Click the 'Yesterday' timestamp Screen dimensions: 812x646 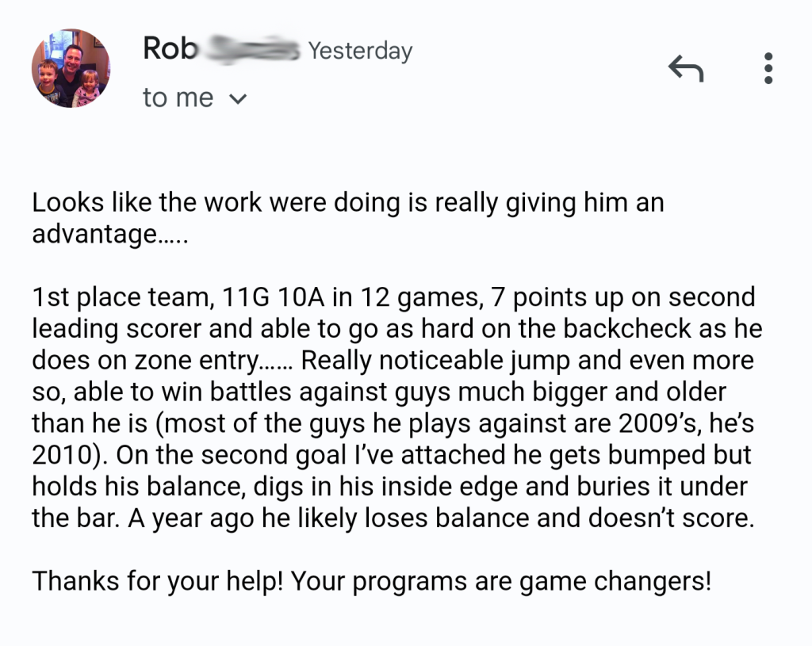(361, 51)
